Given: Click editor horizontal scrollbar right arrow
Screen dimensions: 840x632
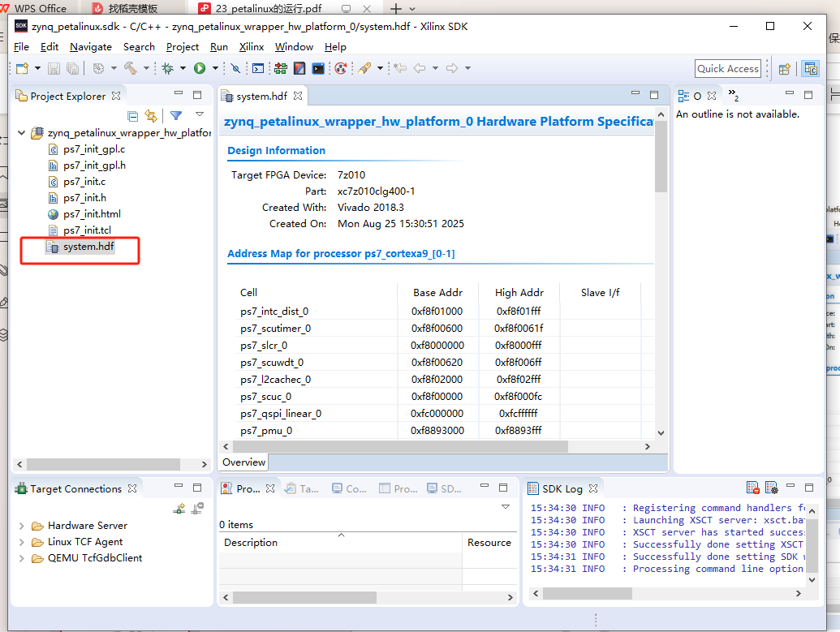Looking at the screenshot, I should (647, 446).
